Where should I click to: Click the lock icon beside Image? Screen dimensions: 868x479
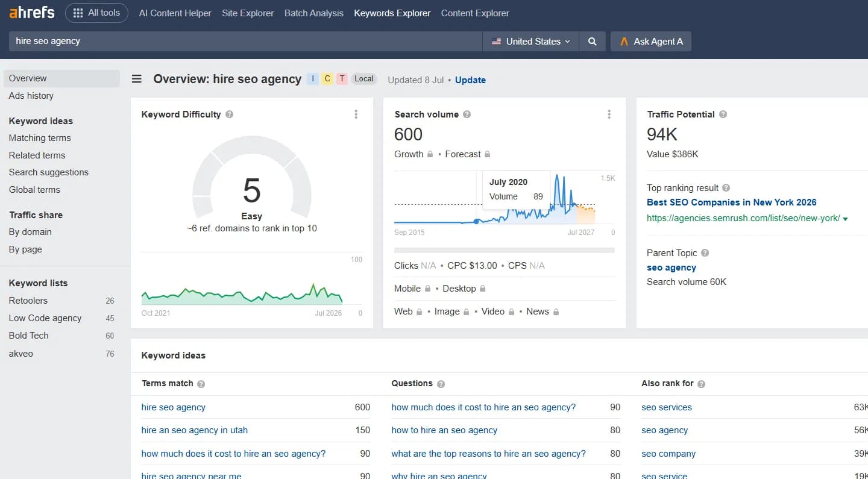click(x=465, y=312)
